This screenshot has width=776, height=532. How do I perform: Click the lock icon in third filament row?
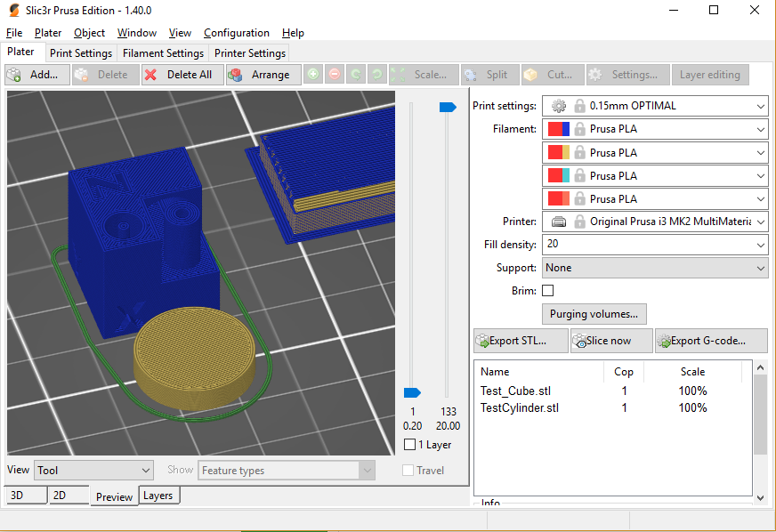tap(579, 175)
